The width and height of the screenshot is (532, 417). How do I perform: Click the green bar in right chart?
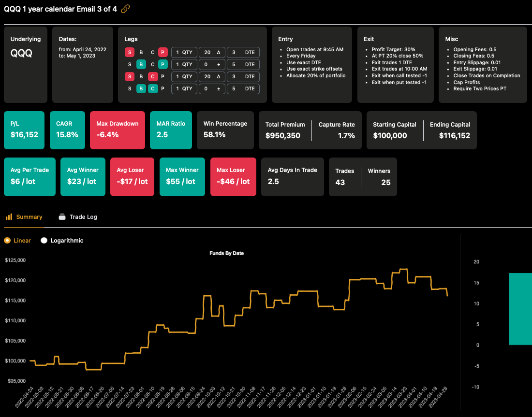pyautogui.click(x=520, y=309)
